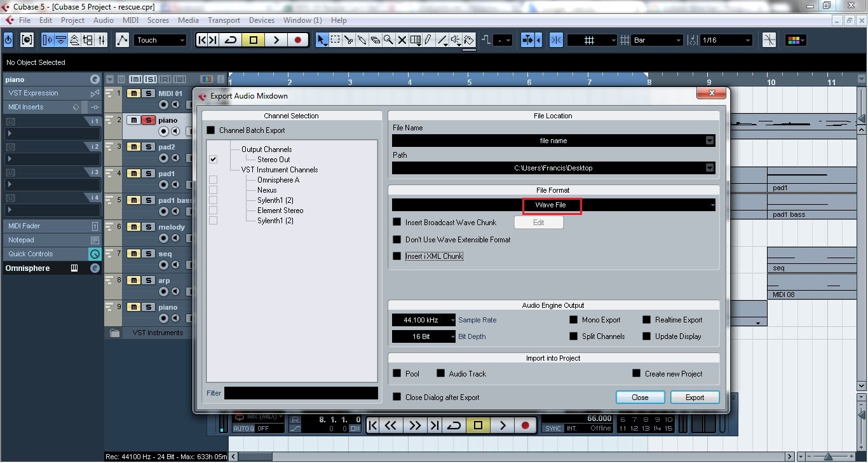The width and height of the screenshot is (868, 463).
Task: Activate the Range Selection tool
Action: coord(335,39)
